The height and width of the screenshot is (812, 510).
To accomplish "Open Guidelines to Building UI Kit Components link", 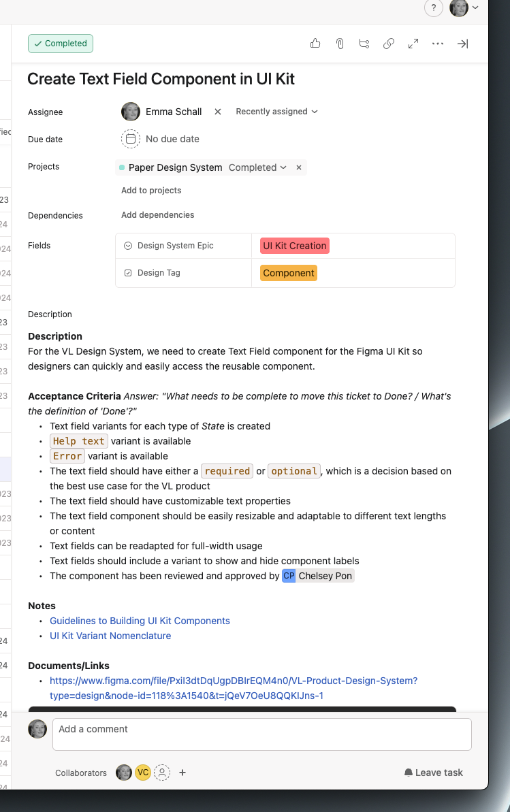I will (140, 621).
